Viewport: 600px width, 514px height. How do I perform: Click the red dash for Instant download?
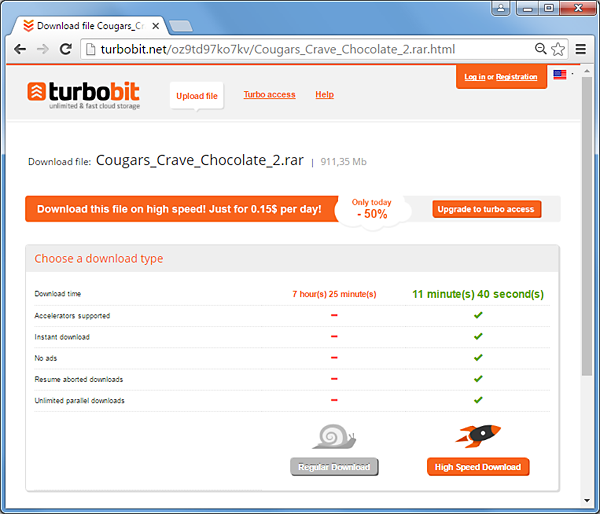(334, 336)
